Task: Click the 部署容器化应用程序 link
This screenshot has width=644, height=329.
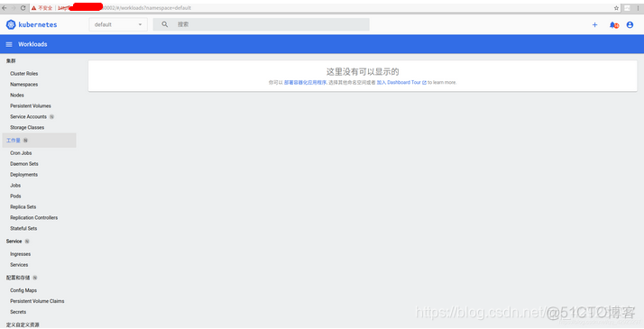Action: point(305,82)
